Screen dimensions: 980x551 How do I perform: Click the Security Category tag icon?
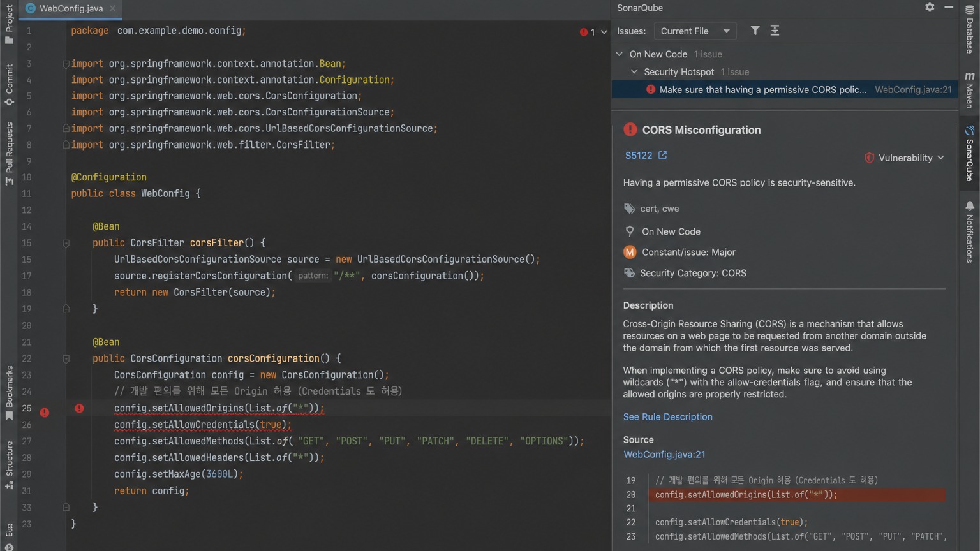pyautogui.click(x=630, y=273)
